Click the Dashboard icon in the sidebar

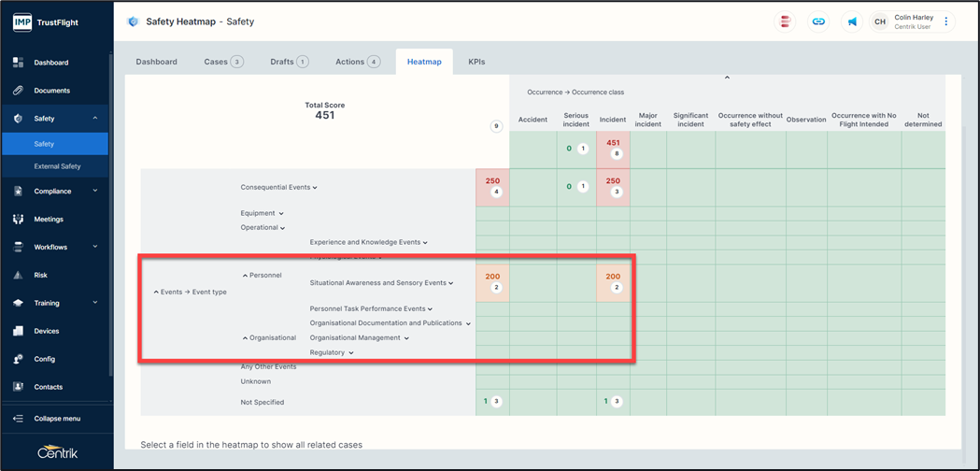pos(18,63)
